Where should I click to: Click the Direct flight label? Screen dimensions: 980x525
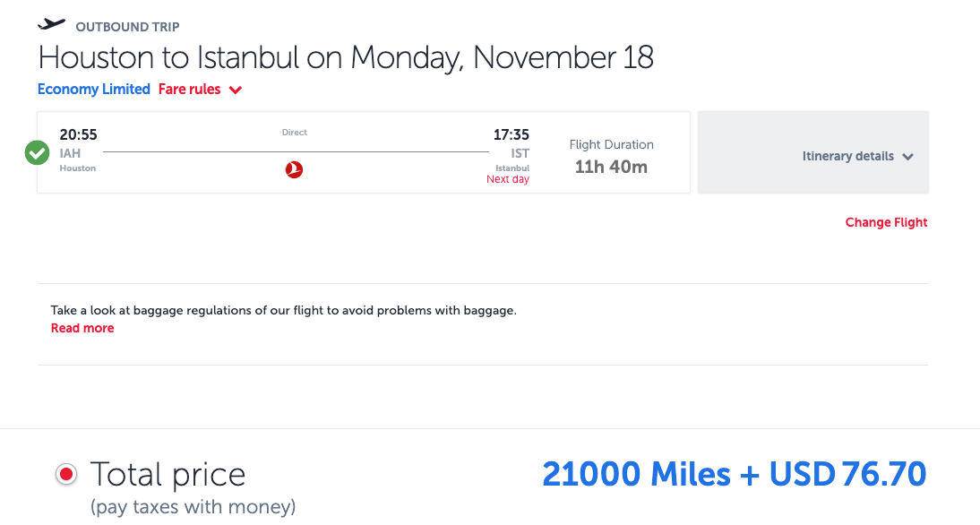pyautogui.click(x=294, y=133)
